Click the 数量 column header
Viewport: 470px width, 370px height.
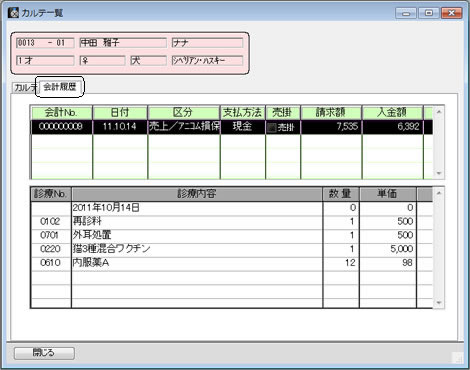341,194
